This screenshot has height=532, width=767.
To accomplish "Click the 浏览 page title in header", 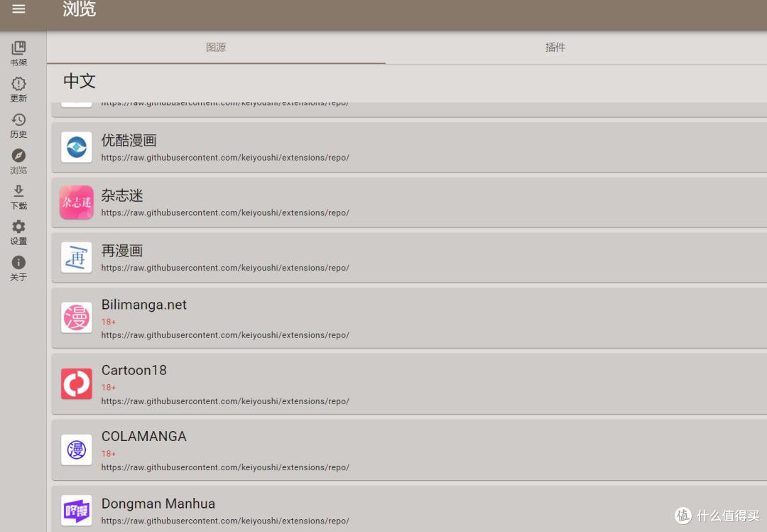I will (80, 9).
